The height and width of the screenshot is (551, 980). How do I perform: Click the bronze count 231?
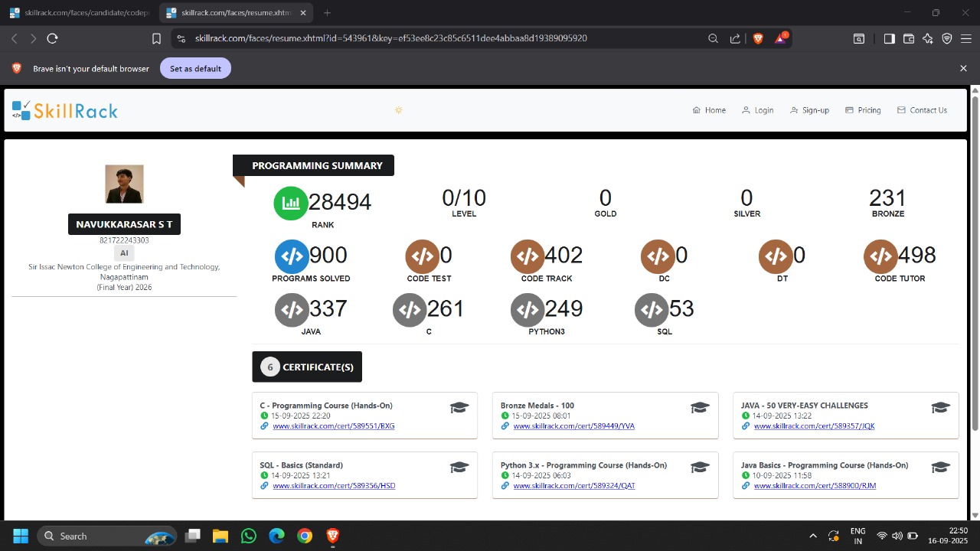887,197
